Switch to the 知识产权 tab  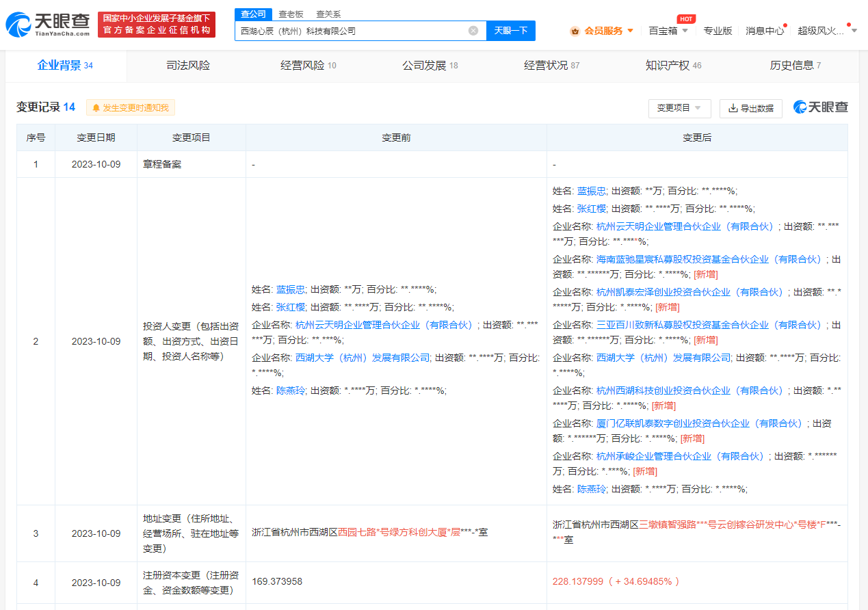point(673,66)
